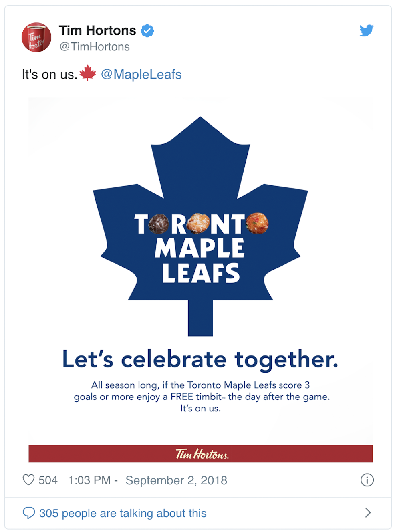Image resolution: width=395 pixels, height=532 pixels.
Task: Like the tweet using the heart icon
Action: [x=28, y=480]
